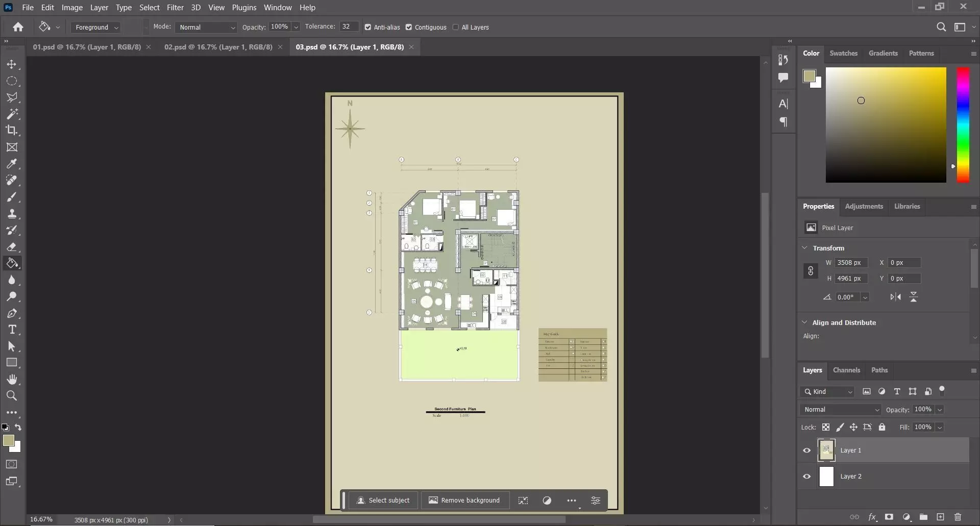Activate the Paint Bucket tool
Viewport: 980px width, 526px height.
[x=12, y=263]
